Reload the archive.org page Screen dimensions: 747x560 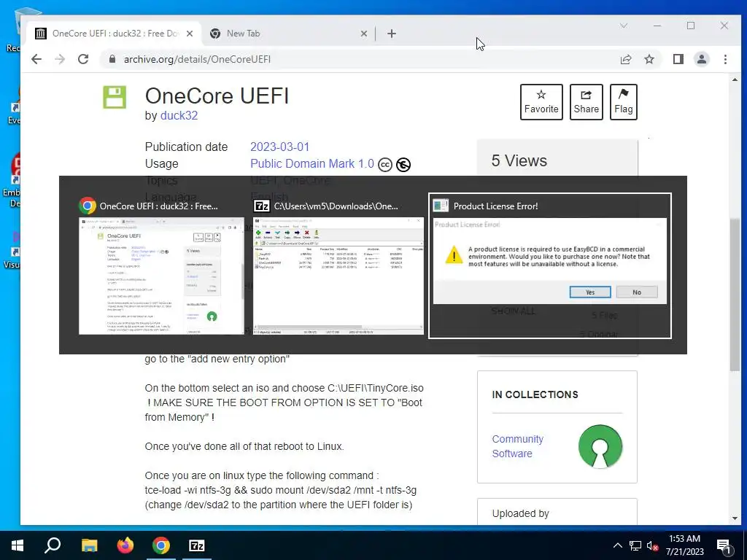pyautogui.click(x=83, y=59)
